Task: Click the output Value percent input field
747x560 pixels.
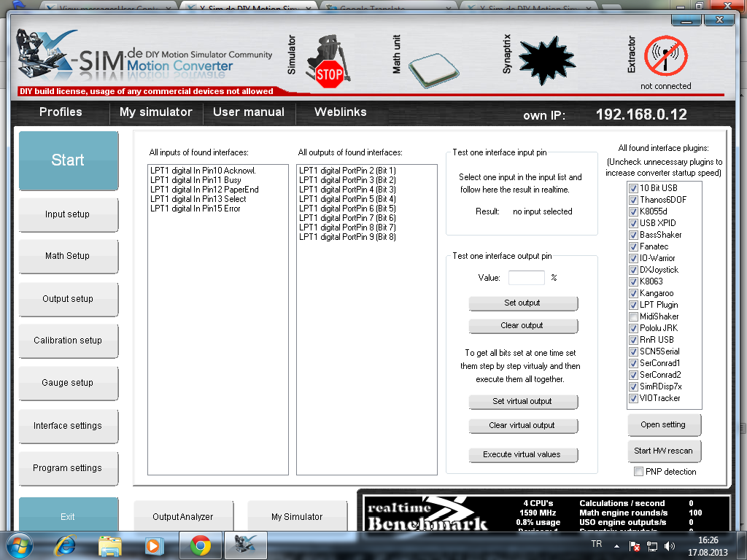Action: (x=527, y=278)
